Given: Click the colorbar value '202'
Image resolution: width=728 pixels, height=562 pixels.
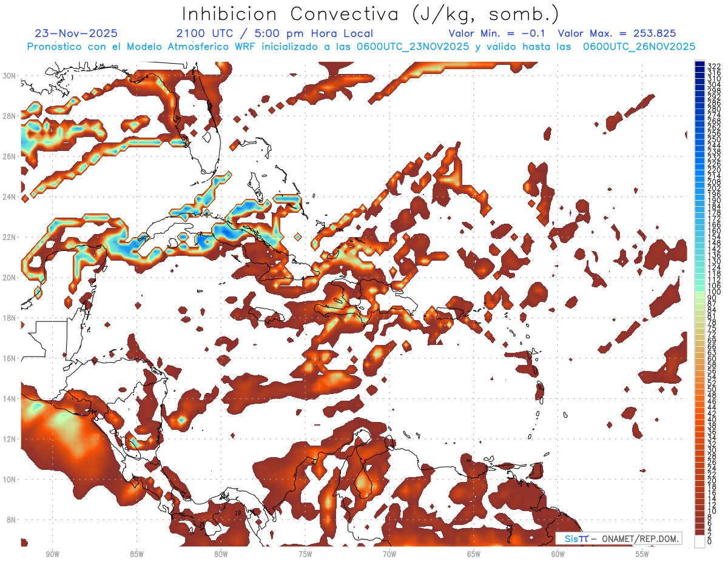Looking at the screenshot, I should [x=714, y=189].
